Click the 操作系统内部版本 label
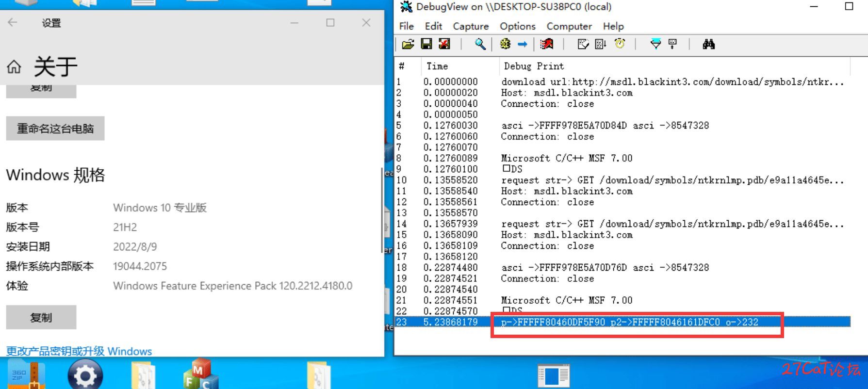 point(50,266)
